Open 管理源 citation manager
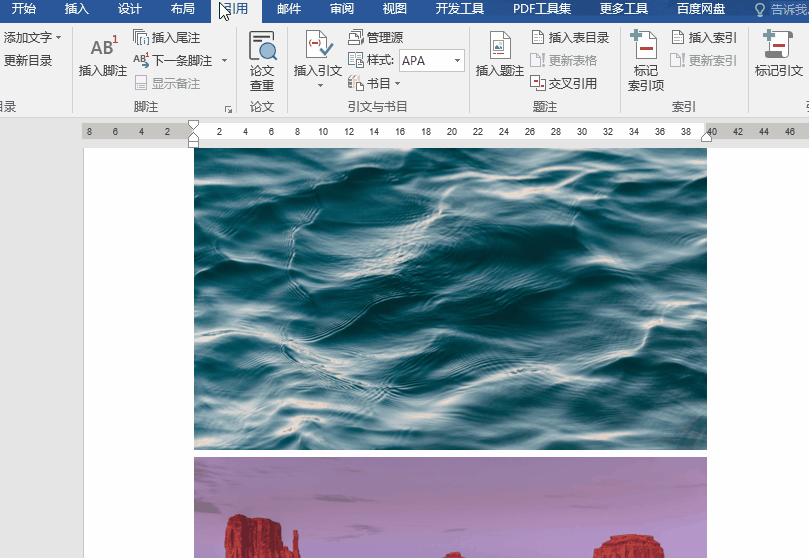 tap(376, 38)
